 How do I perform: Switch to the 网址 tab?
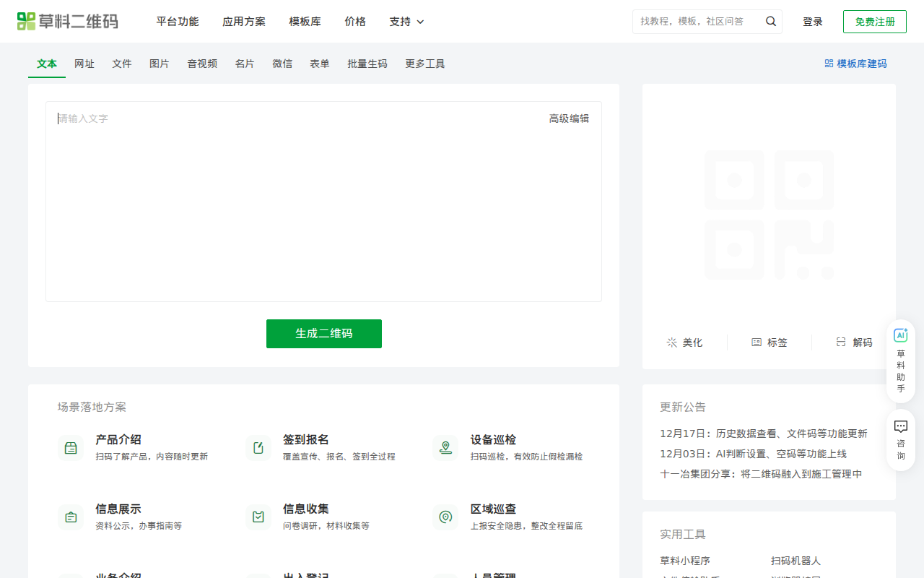(84, 64)
